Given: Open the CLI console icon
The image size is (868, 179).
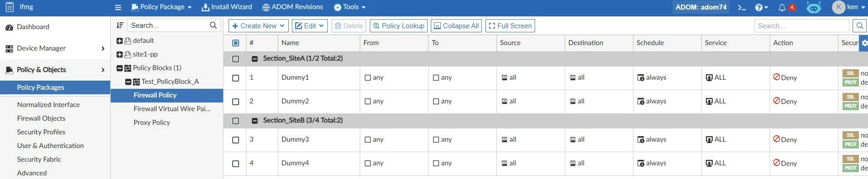Looking at the screenshot, I should point(742,7).
